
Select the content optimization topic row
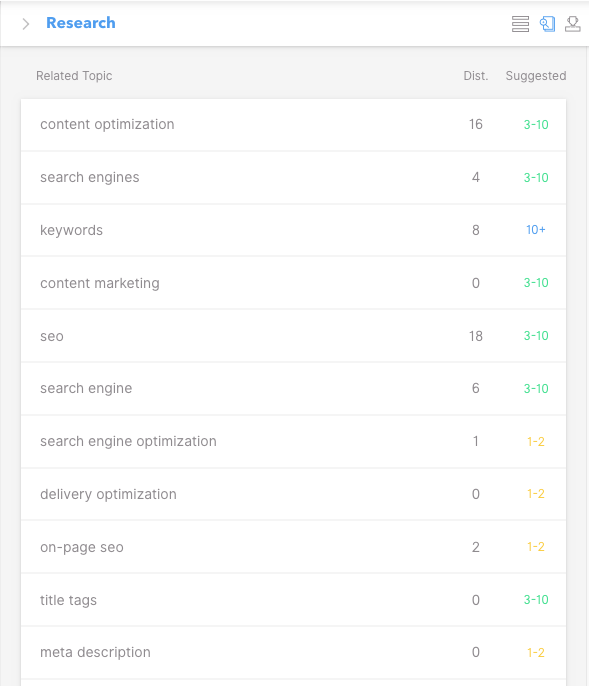(x=293, y=125)
